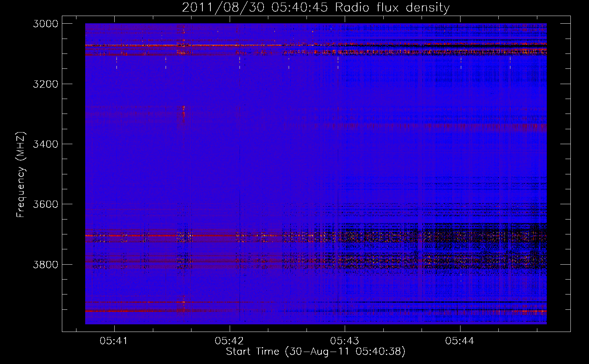Click the 'Start Time (30-Aug-11 05:40:38)' label

(316, 352)
